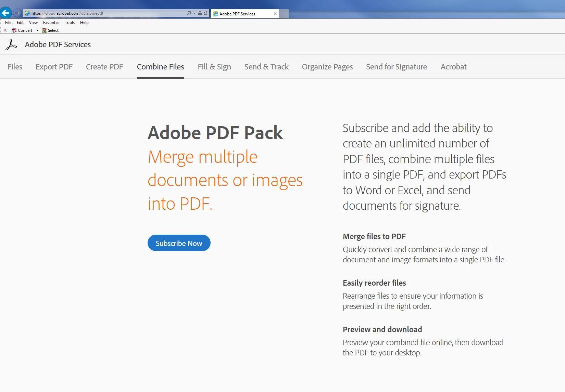Click the Subscribe Now button

(x=179, y=243)
